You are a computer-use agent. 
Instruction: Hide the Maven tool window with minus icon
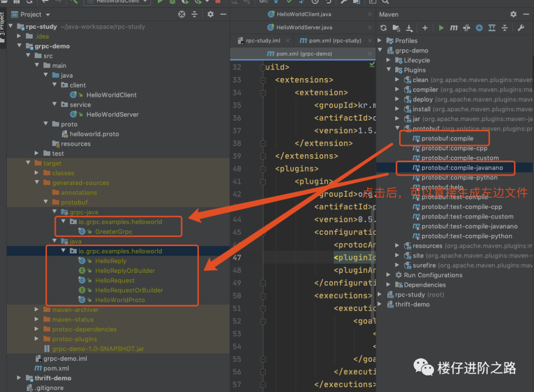526,14
